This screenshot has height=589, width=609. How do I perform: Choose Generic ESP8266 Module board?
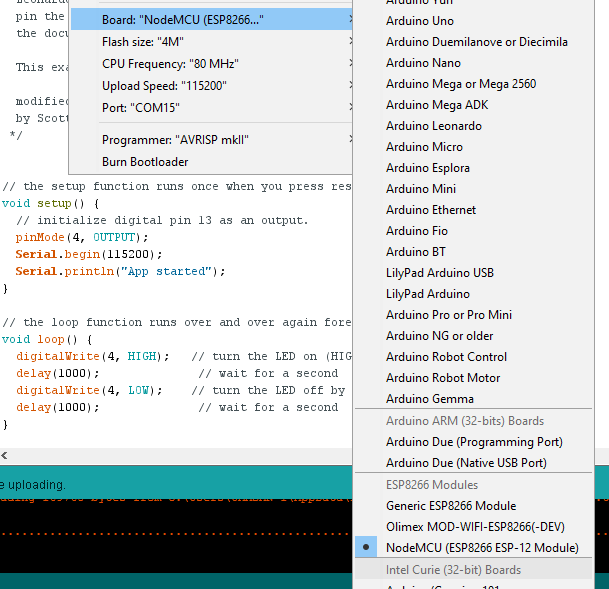(474, 506)
